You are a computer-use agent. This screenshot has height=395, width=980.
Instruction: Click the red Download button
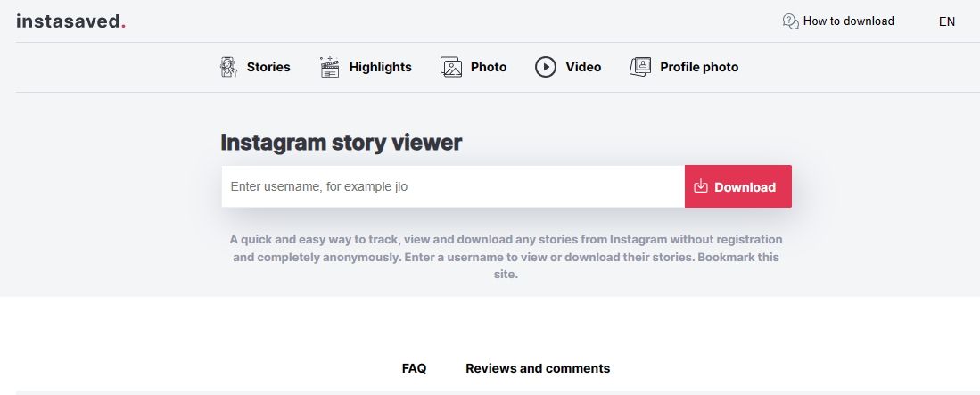[738, 186]
